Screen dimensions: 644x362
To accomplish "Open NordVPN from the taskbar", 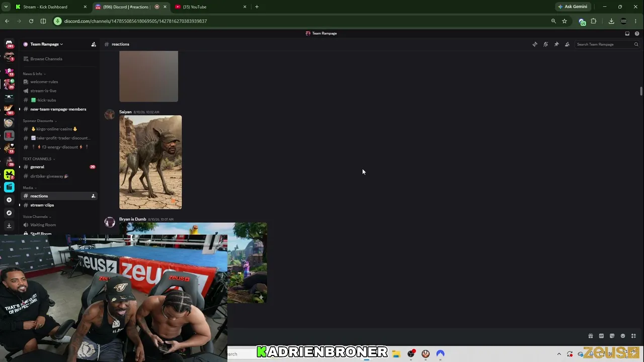I will pyautogui.click(x=440, y=354).
